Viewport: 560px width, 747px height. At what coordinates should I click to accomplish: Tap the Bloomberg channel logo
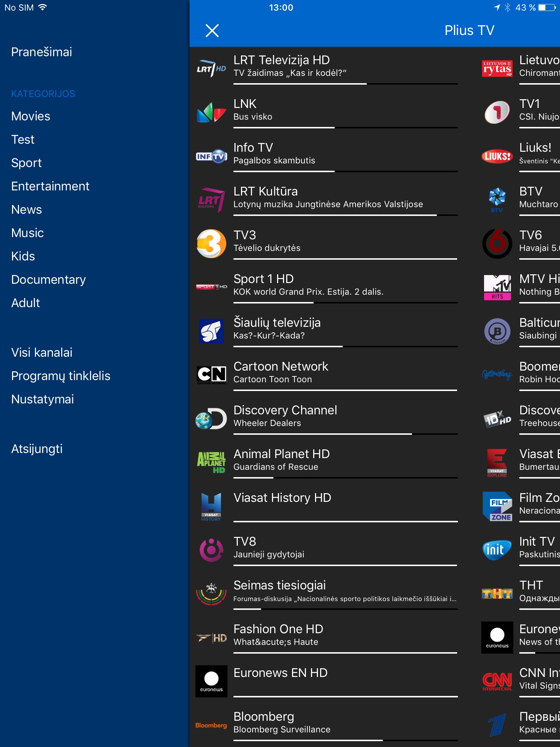(x=211, y=725)
